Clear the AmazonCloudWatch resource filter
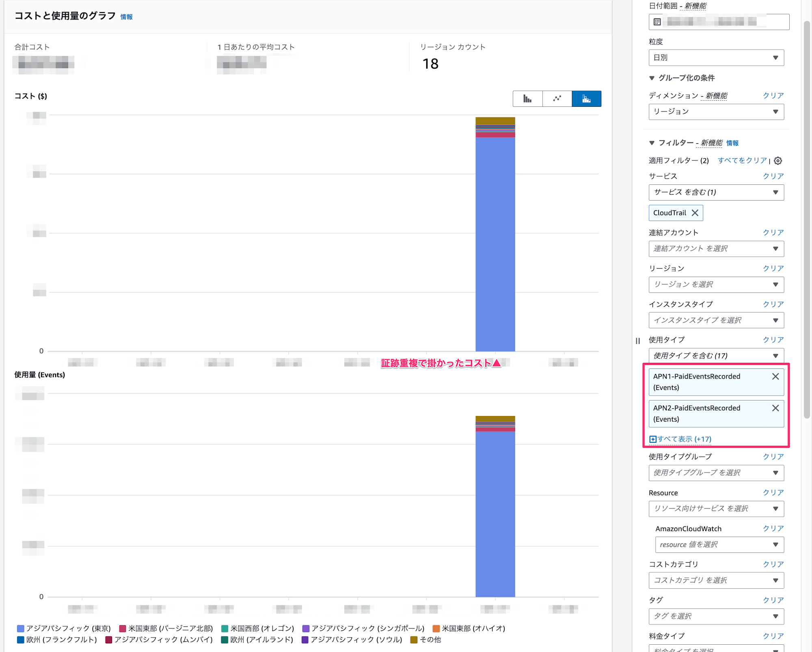812x652 pixels. tap(773, 529)
